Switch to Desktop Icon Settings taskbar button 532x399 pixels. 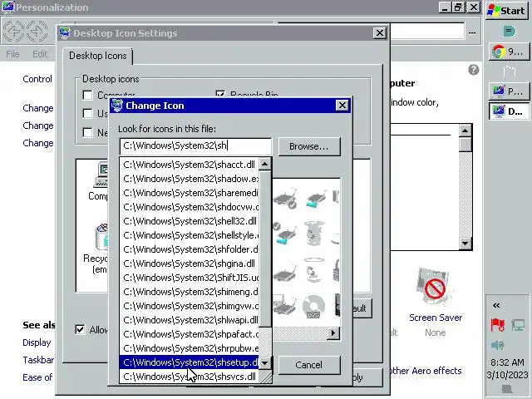[509, 111]
